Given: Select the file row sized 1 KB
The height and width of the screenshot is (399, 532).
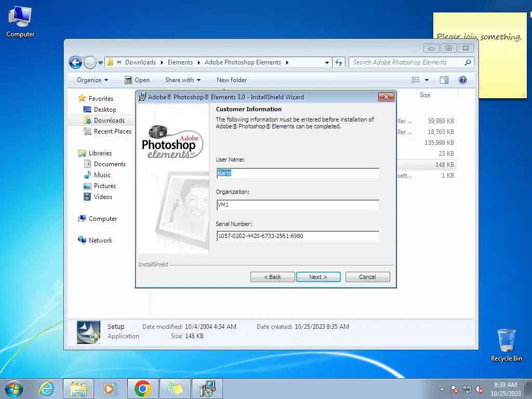Looking at the screenshot, I should point(426,176).
